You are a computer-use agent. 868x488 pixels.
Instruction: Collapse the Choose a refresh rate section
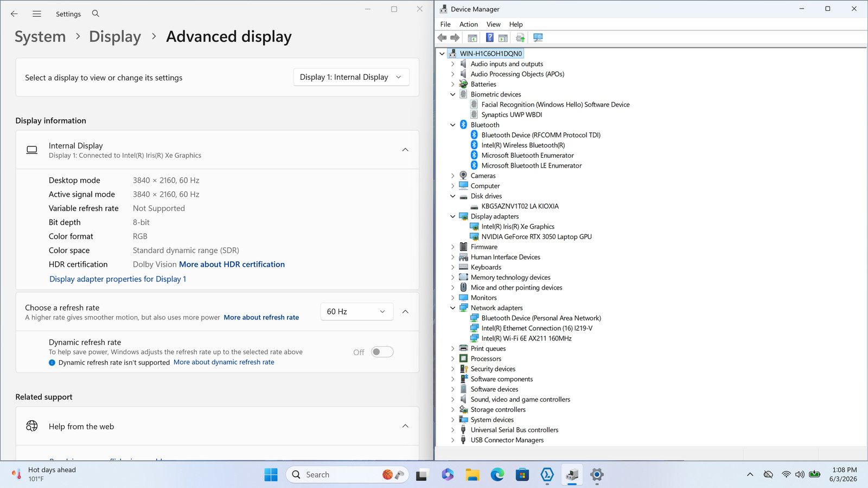point(405,312)
